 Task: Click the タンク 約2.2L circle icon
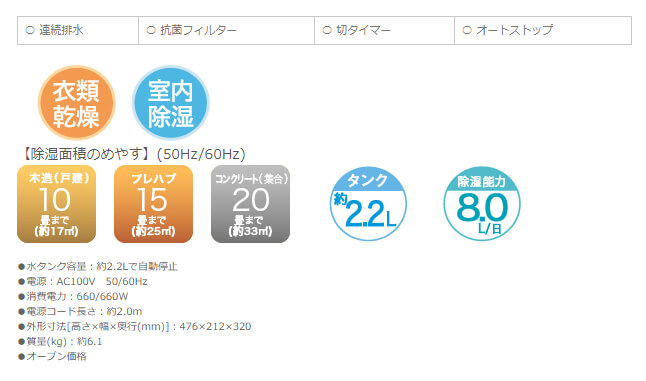pyautogui.click(x=368, y=204)
